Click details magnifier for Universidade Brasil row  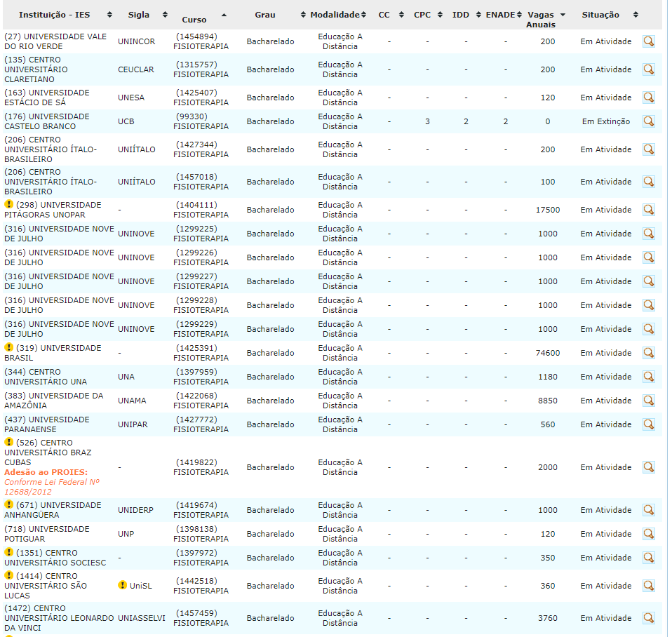point(648,353)
